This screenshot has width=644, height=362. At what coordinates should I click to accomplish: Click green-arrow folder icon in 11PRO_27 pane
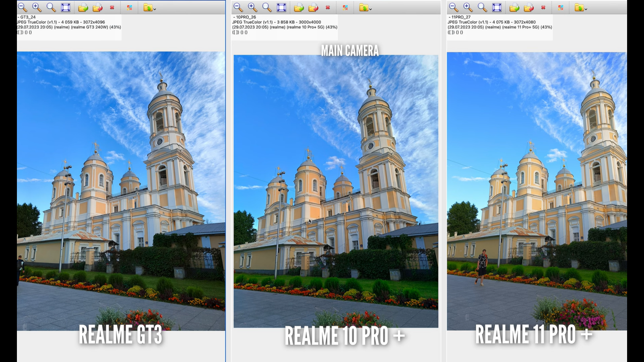point(514,7)
